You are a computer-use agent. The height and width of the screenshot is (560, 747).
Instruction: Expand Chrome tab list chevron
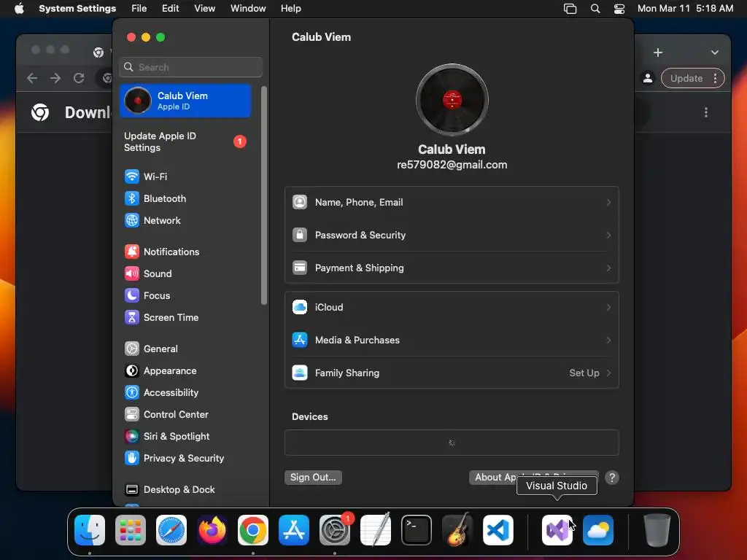[715, 52]
